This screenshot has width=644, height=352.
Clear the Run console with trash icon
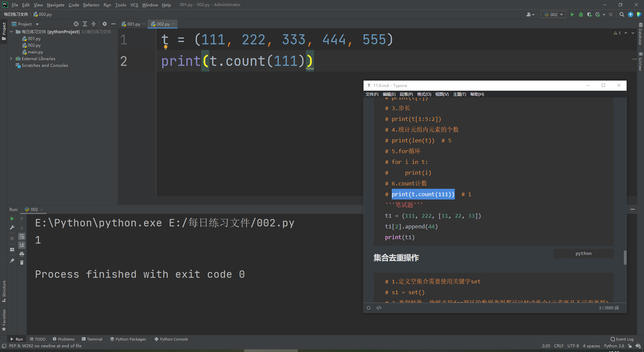coord(22,262)
